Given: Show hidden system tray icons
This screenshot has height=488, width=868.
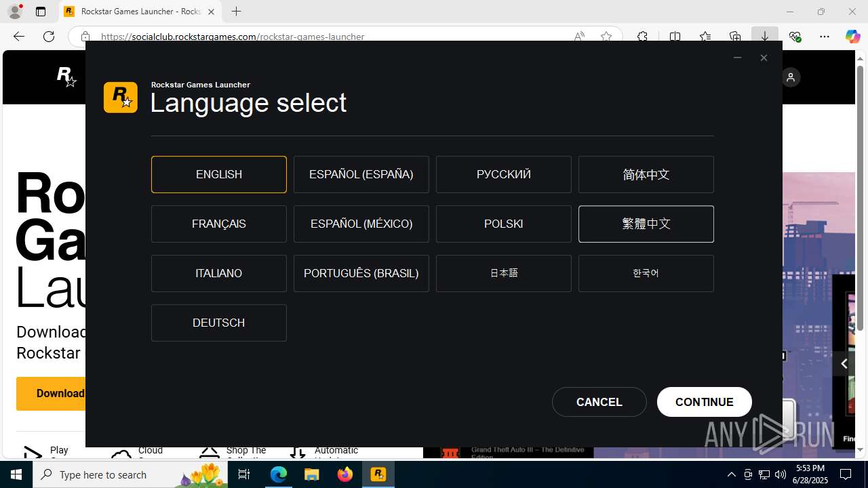Looking at the screenshot, I should 731,474.
